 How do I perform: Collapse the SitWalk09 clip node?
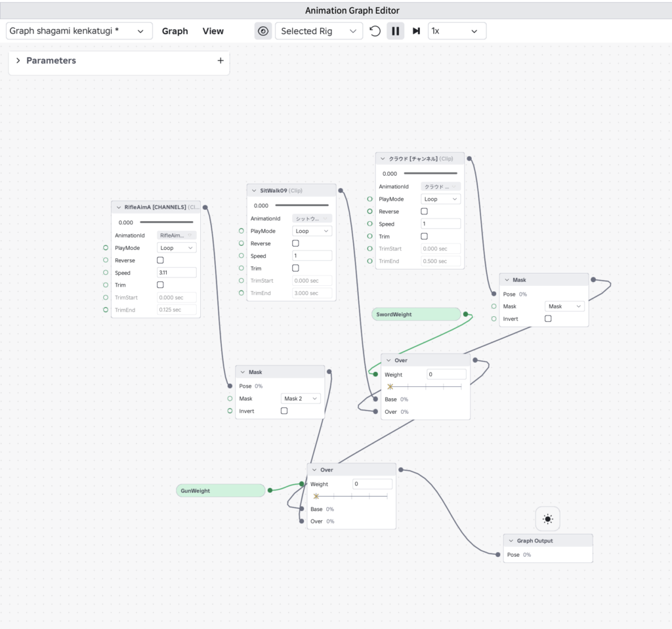[254, 191]
